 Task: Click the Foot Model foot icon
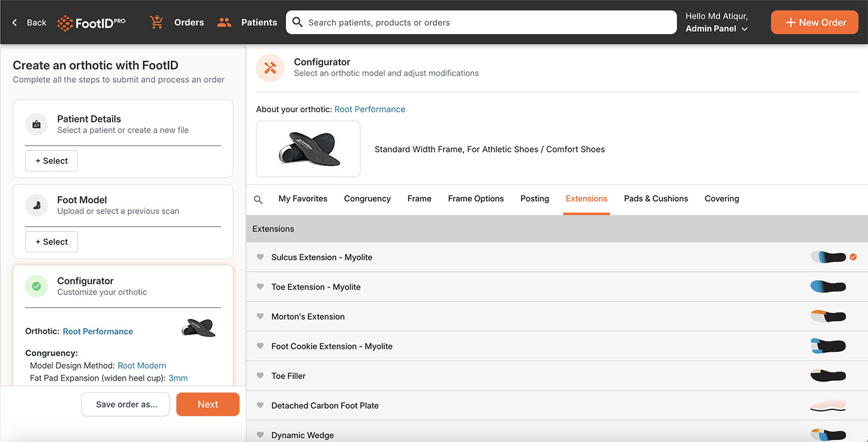click(37, 205)
